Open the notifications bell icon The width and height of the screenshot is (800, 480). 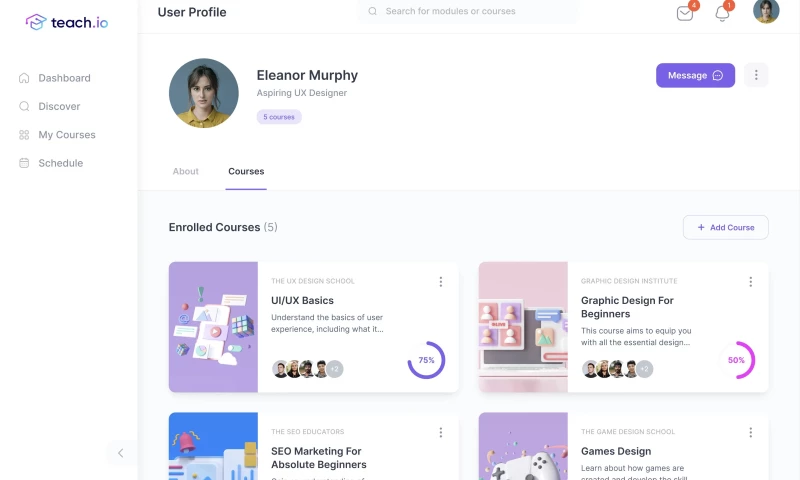pos(722,13)
